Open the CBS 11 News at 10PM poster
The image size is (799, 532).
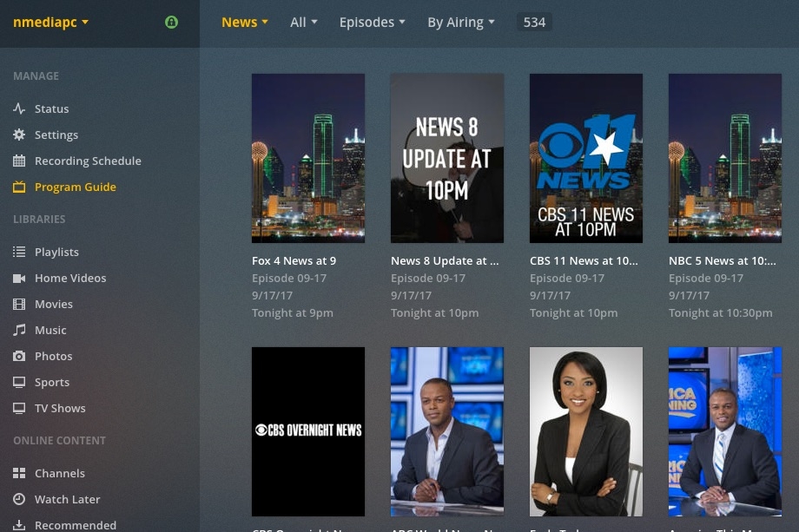point(586,158)
